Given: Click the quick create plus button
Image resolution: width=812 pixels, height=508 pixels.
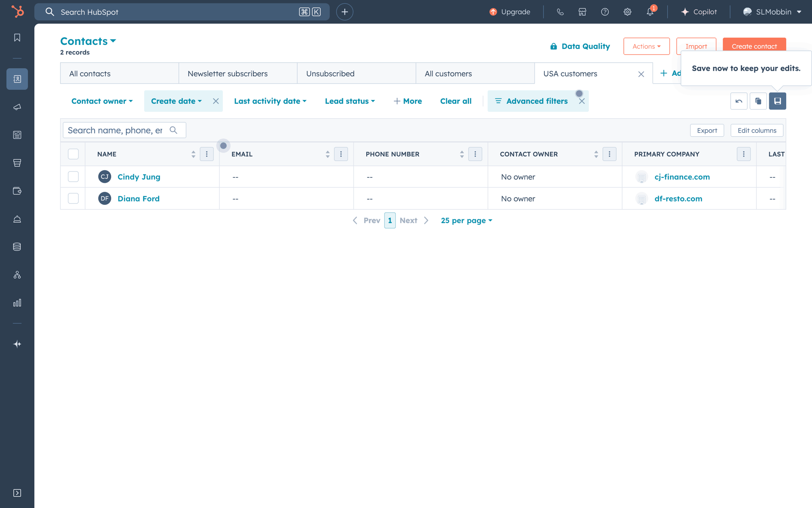Looking at the screenshot, I should (x=345, y=12).
